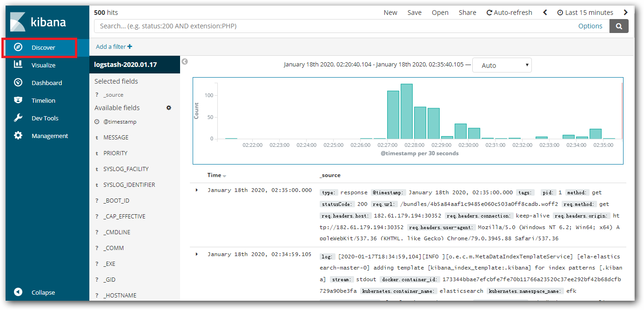Click the histogram bar at 02:27:00

(393, 115)
